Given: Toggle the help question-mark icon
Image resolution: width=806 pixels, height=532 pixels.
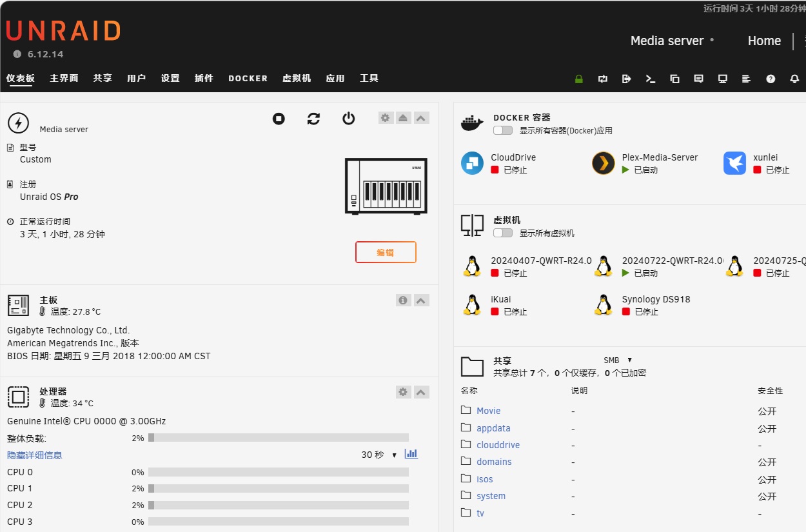Looking at the screenshot, I should point(771,79).
